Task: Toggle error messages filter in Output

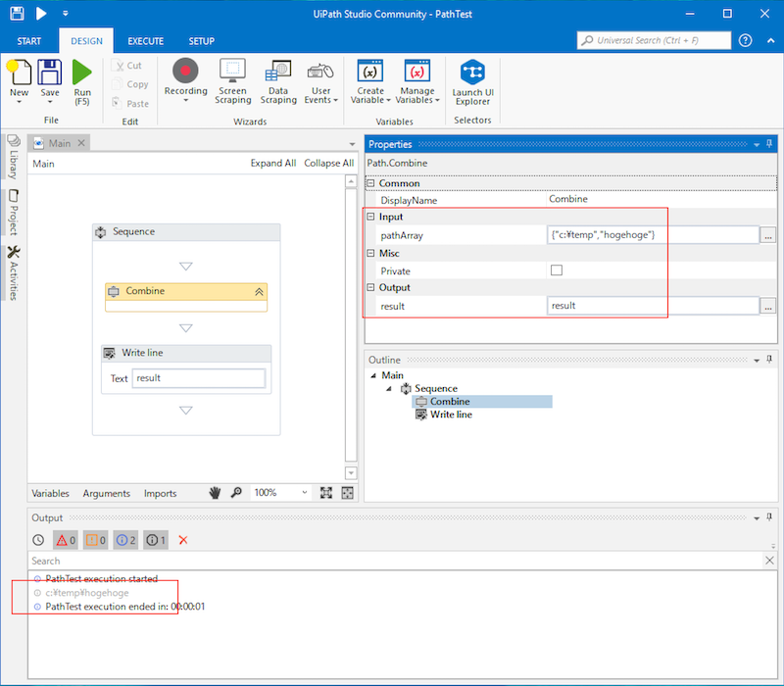Action: [x=66, y=540]
